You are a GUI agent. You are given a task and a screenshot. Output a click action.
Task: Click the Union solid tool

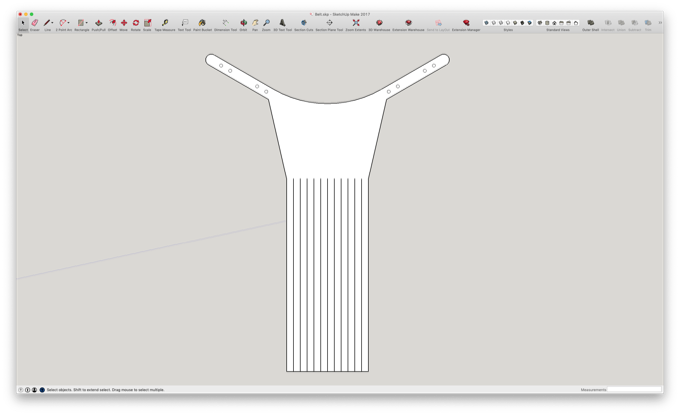point(621,23)
